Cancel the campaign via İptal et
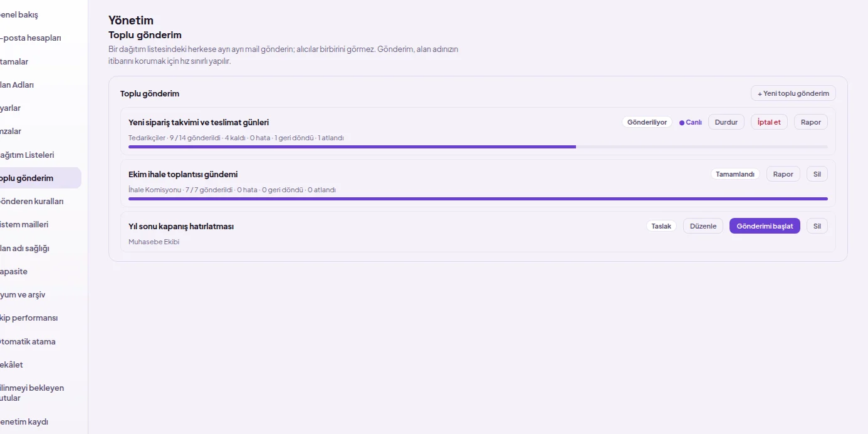868x434 pixels. 769,122
